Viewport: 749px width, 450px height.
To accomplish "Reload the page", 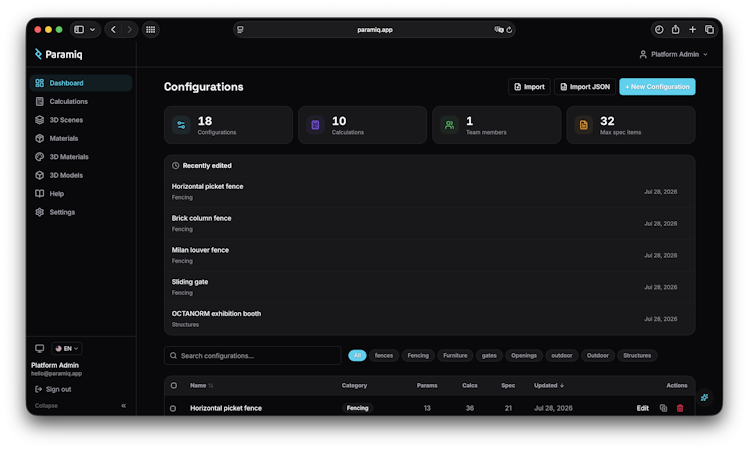I will [510, 30].
